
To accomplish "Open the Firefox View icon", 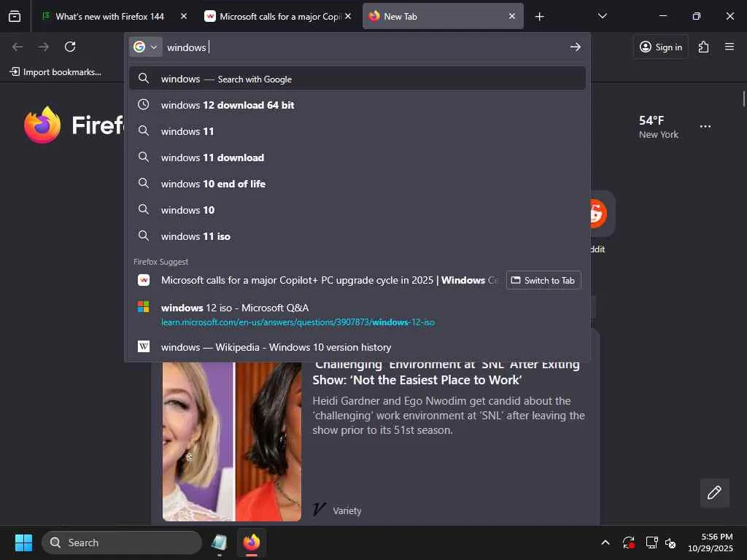I will [x=15, y=17].
